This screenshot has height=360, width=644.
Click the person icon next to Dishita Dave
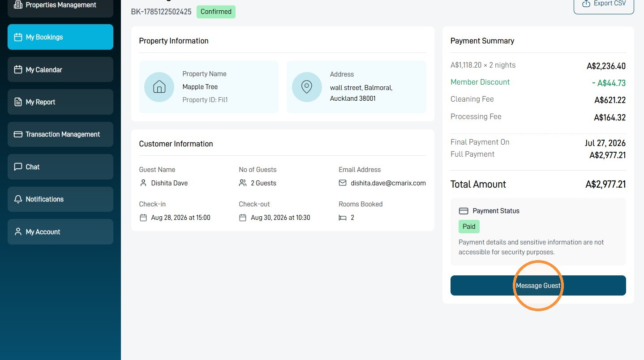(143, 183)
